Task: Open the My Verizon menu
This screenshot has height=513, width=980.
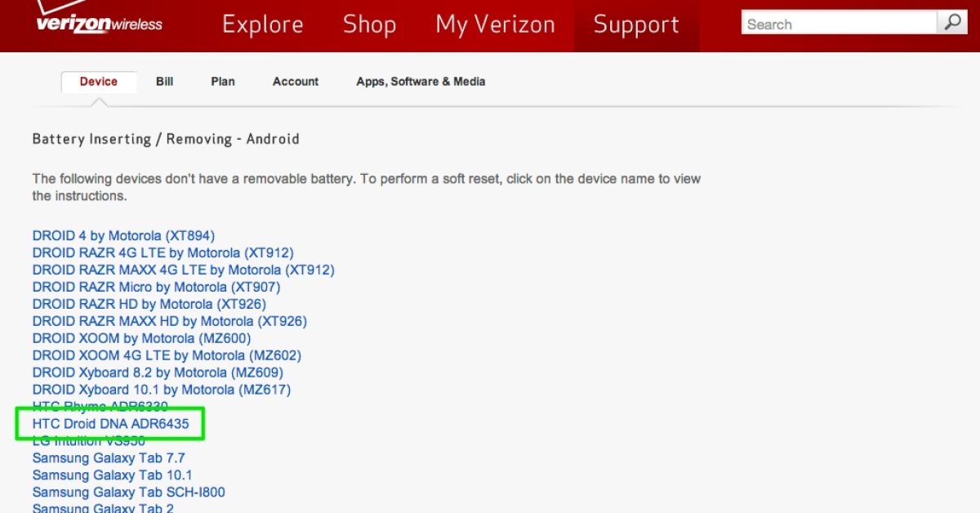Action: point(495,25)
